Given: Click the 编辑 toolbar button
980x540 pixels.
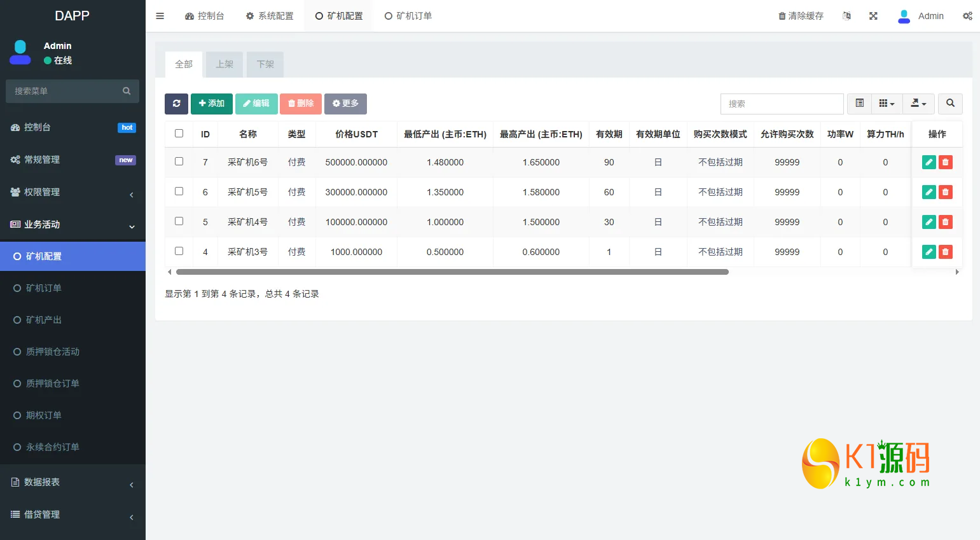Looking at the screenshot, I should [x=256, y=104].
